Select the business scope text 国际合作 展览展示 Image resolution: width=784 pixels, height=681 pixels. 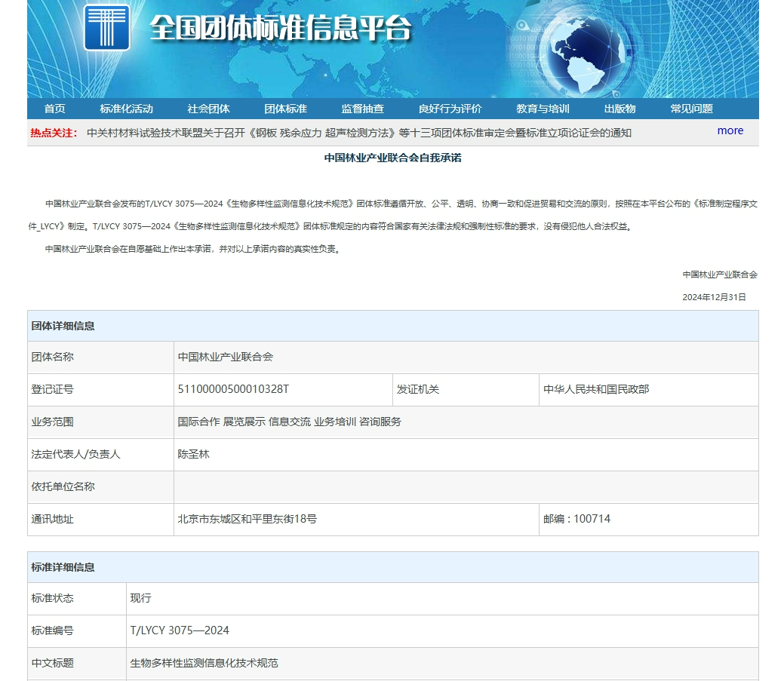[x=222, y=422]
